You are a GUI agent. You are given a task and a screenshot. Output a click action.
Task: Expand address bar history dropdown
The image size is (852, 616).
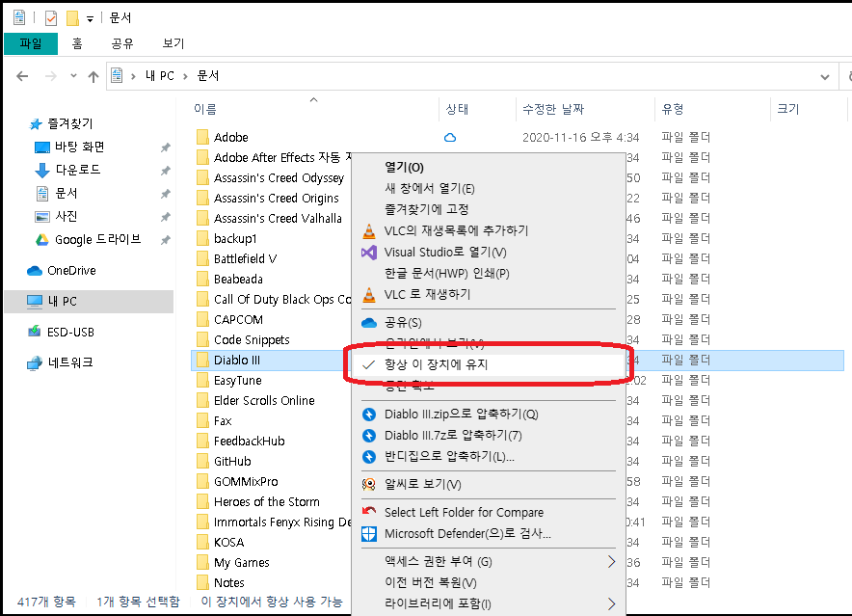pyautogui.click(x=825, y=77)
